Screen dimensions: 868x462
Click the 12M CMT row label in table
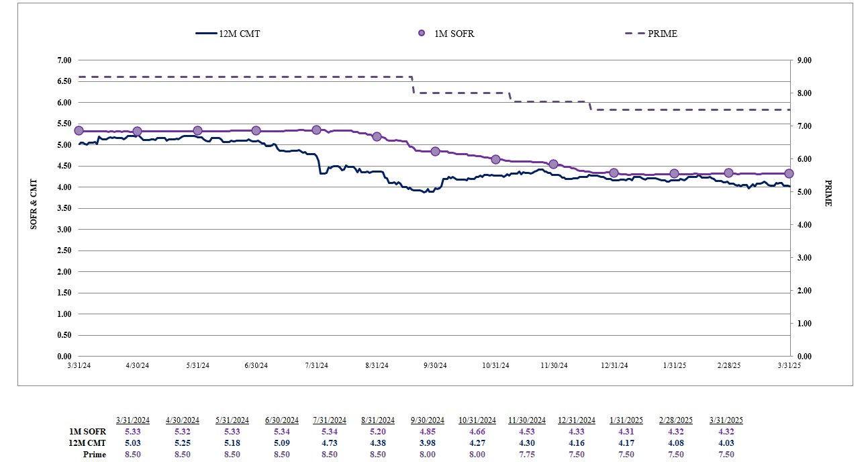(87, 443)
